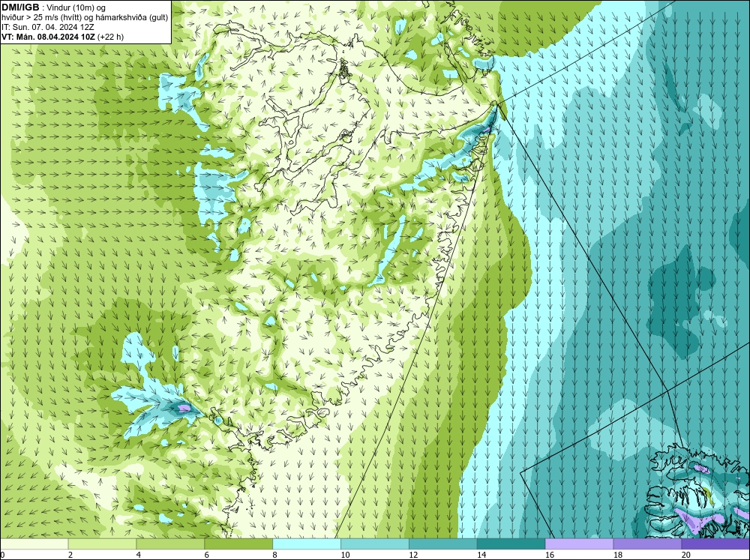Click the 12–14 m/s teal legend swatch
The width and height of the screenshot is (750, 560).
(x=443, y=544)
